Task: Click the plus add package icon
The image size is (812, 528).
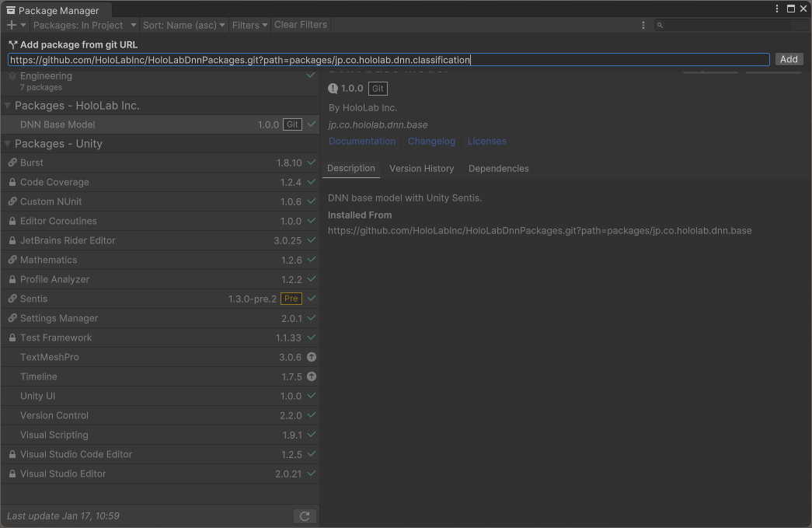Action: pos(12,25)
